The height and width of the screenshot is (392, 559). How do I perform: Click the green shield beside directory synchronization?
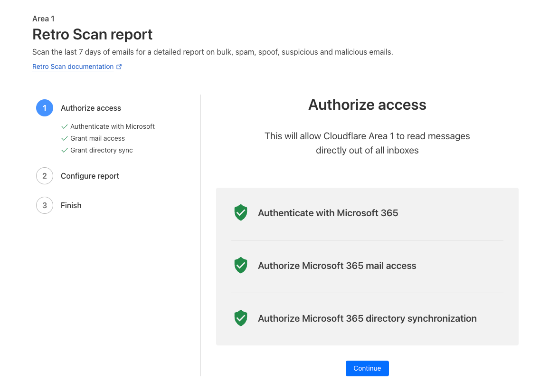[241, 318]
